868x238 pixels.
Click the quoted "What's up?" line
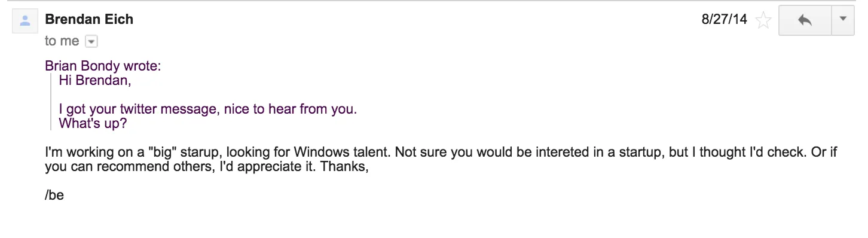pos(93,124)
